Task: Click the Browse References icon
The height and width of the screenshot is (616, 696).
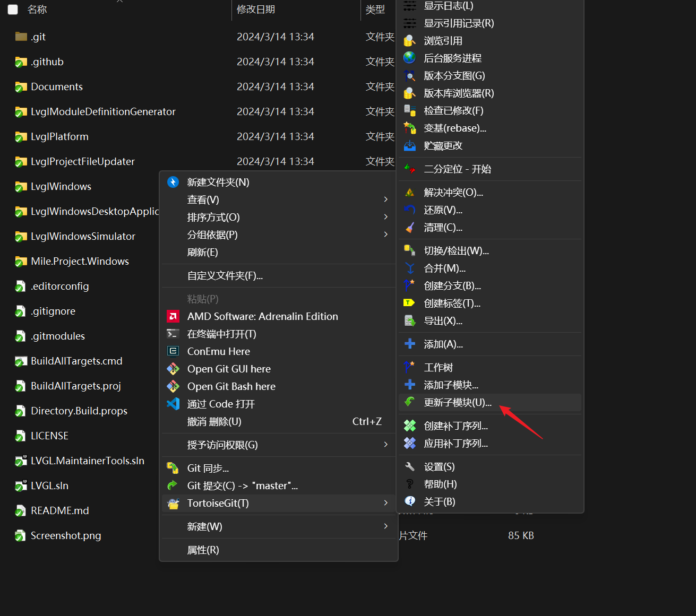Action: pos(410,41)
